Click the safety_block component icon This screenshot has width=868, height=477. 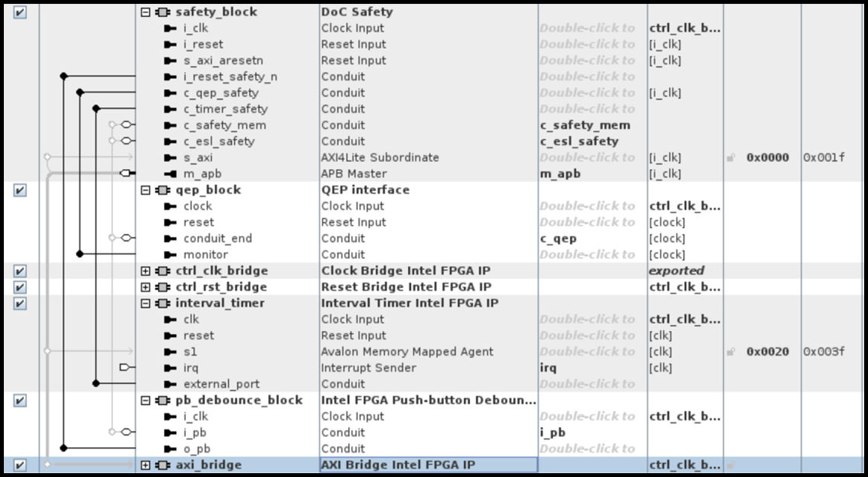162,12
